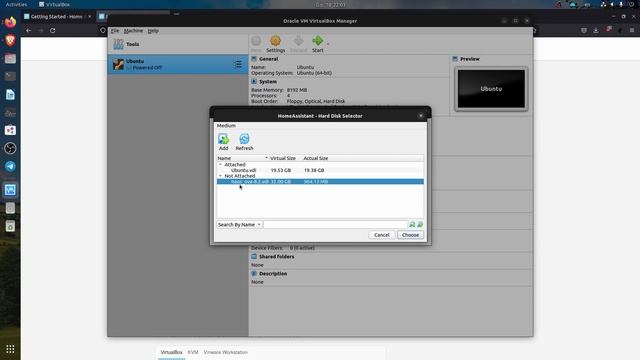Click the Tools icon in VirtualBox Manager
Image resolution: width=640 pixels, height=360 pixels.
118,44
